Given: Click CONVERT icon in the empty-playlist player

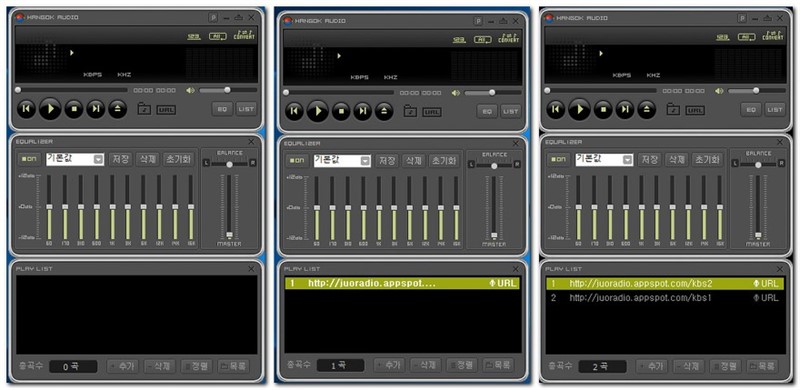Looking at the screenshot, I should point(244,35).
